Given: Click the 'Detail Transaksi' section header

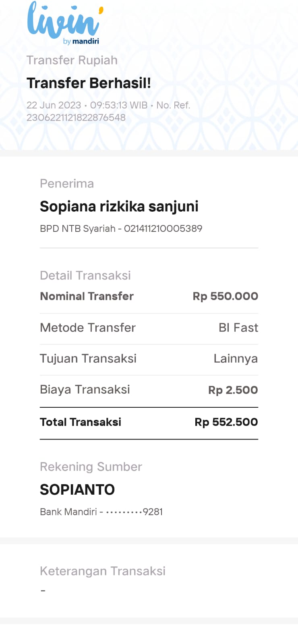Looking at the screenshot, I should pos(85,275).
